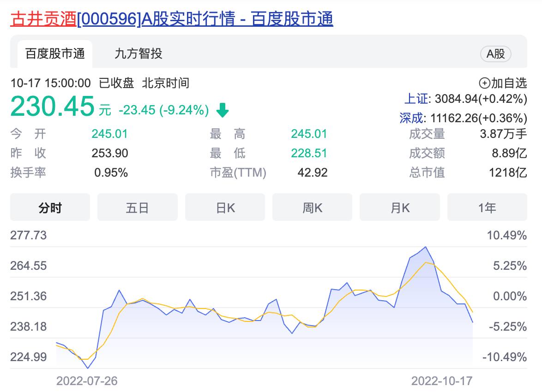Switch to the 九方智投 tab
Screen dimensions: 542x392
[138, 54]
